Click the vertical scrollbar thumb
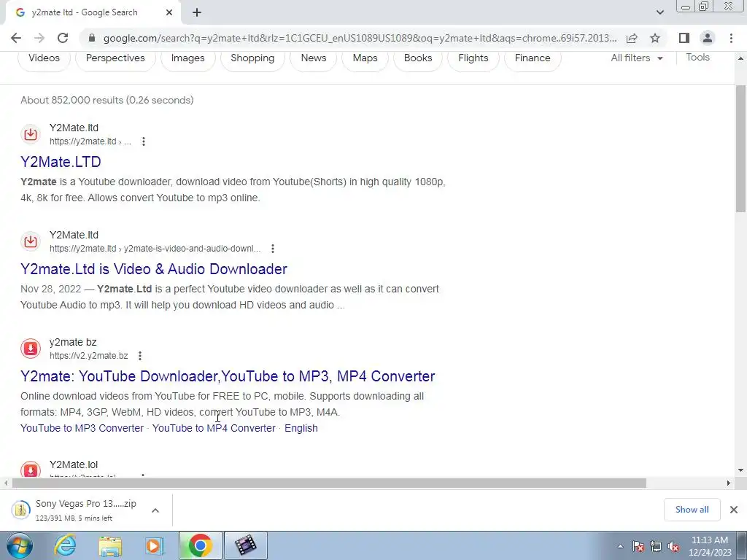This screenshot has width=747, height=560. (740, 149)
